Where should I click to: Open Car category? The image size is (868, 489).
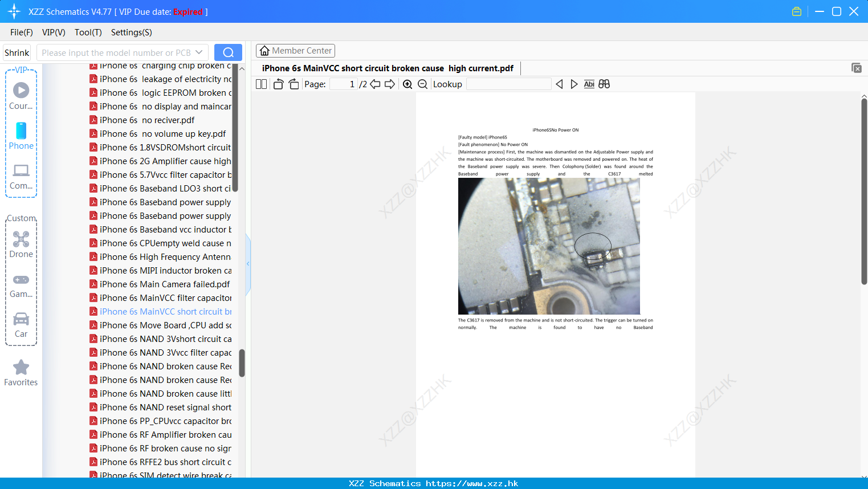tap(21, 325)
